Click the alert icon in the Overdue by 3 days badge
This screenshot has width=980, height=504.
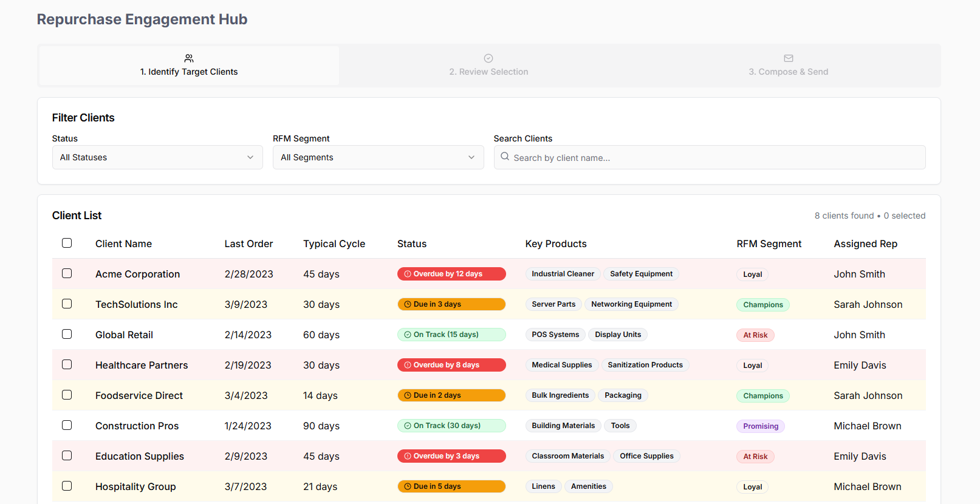[x=408, y=456]
